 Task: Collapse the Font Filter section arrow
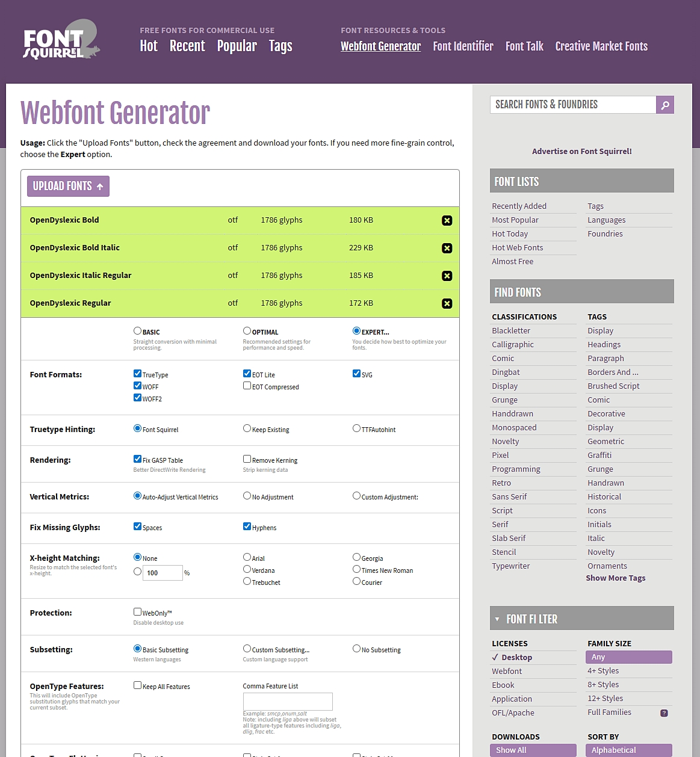[497, 619]
